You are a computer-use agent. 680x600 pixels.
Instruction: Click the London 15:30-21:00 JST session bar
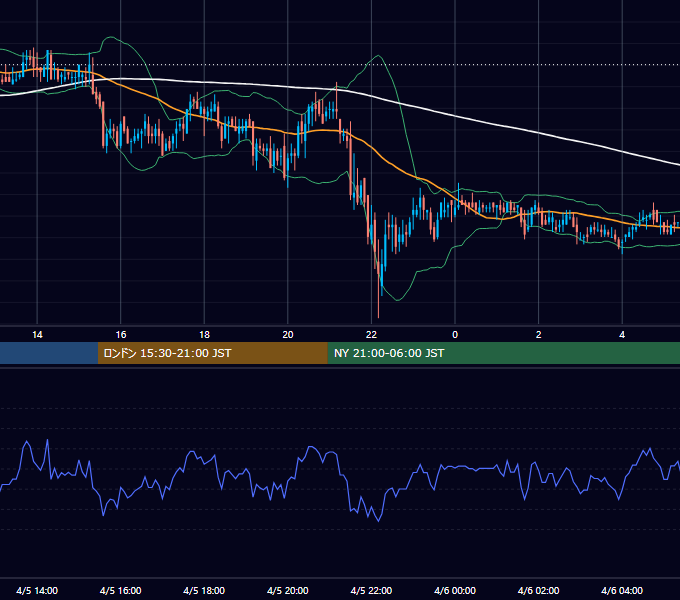coord(212,353)
